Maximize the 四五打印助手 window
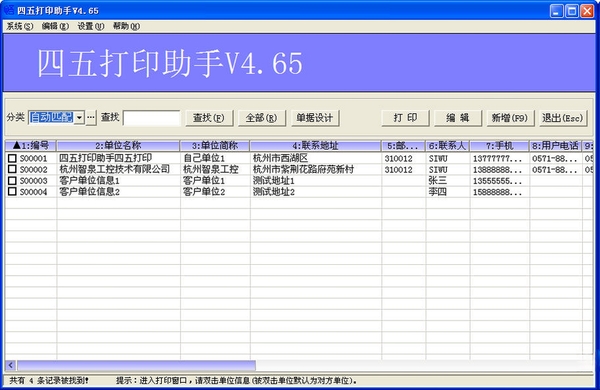 click(x=572, y=11)
